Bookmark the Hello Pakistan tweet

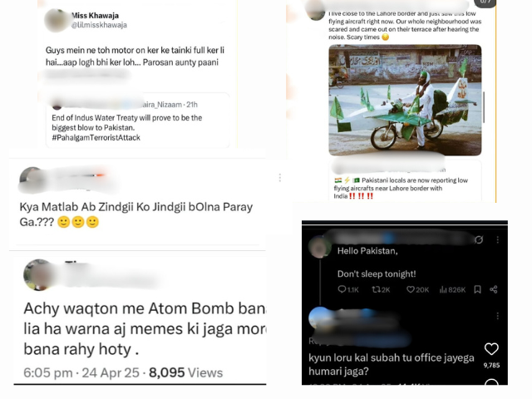[x=477, y=289]
